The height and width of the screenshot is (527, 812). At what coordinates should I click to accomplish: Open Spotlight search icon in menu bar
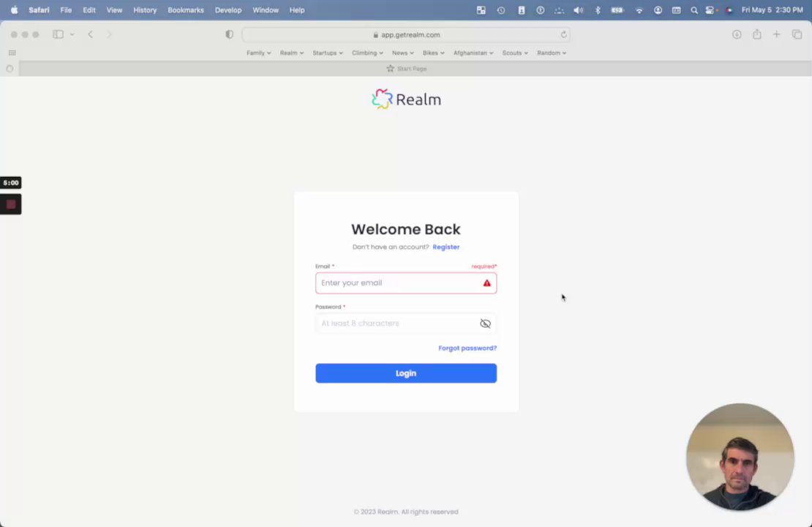[x=694, y=10]
